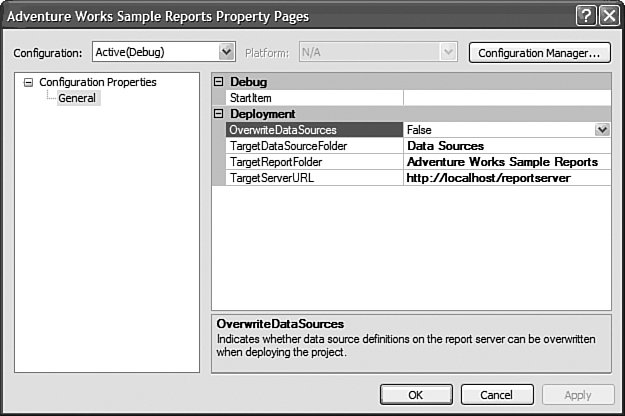Edit the http://localhost/reportserver value
Screen dimensions: 625x416
tap(507, 178)
